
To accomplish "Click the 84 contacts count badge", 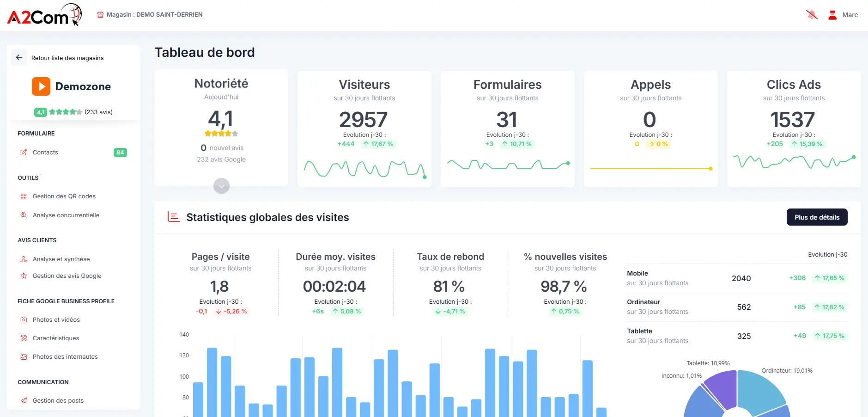I will click(x=120, y=153).
